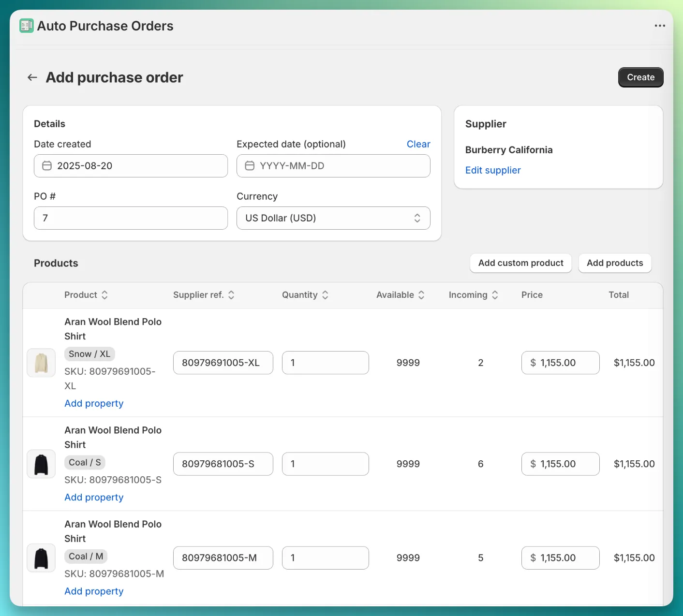Click the Snow / XL variant tag

tap(89, 354)
